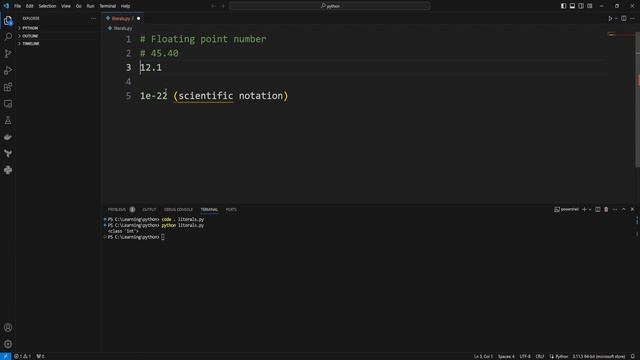Viewport: 640px width, 360px height.
Task: Click the Go Forward arrow in the title bar
Action: click(x=222, y=6)
